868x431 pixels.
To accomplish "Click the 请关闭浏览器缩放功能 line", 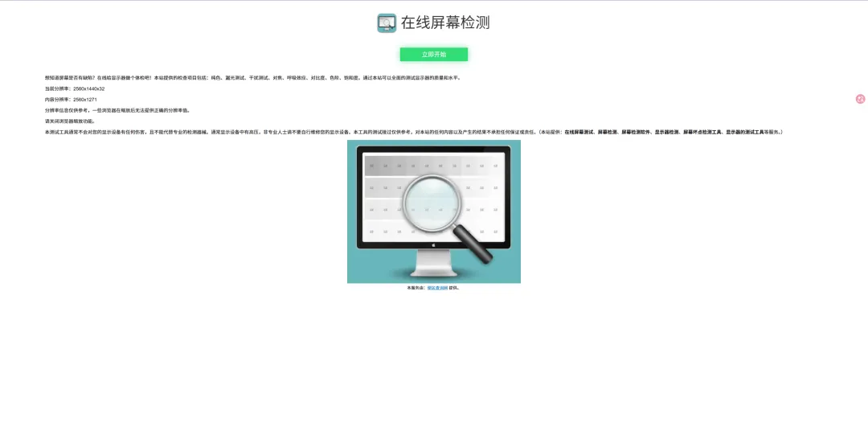I will pos(70,121).
